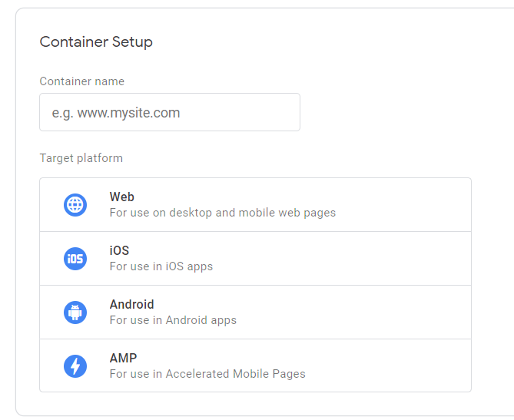Screen dimensions: 514x420
Task: Choose iOS as target platform
Action: 255,259
